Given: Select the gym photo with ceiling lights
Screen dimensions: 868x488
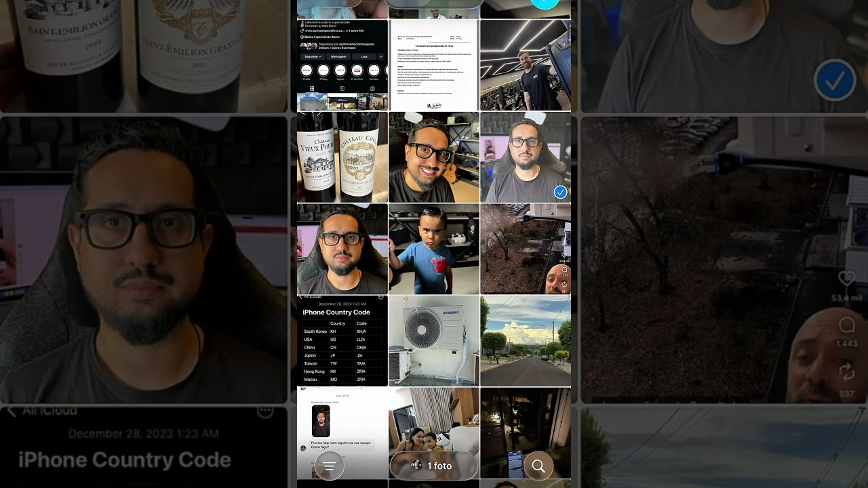Looking at the screenshot, I should tap(526, 65).
